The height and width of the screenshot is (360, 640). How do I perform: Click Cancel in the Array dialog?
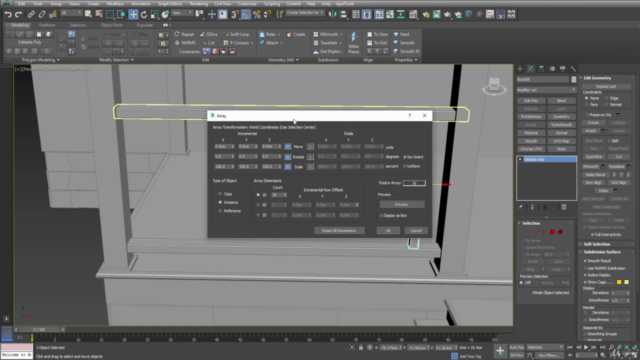pos(416,231)
